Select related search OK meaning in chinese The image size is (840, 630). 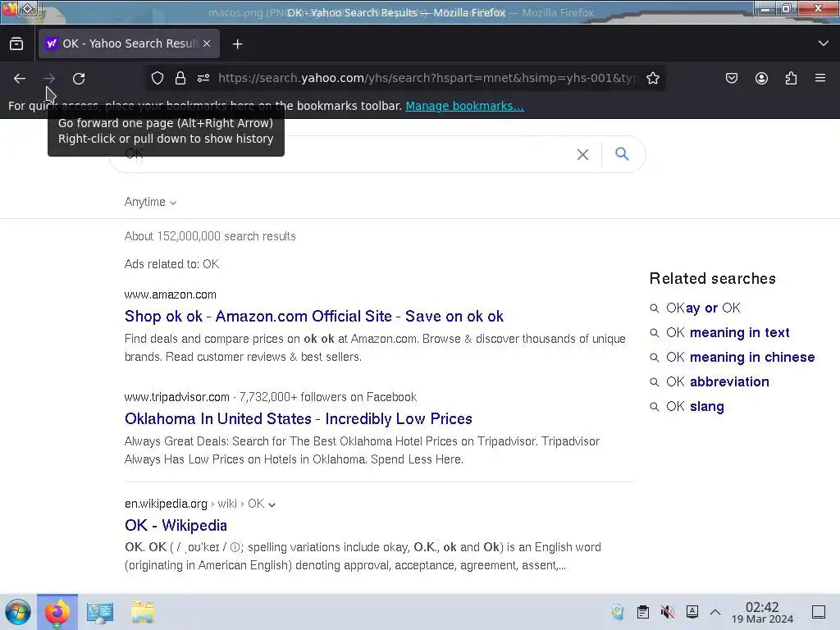coord(741,358)
